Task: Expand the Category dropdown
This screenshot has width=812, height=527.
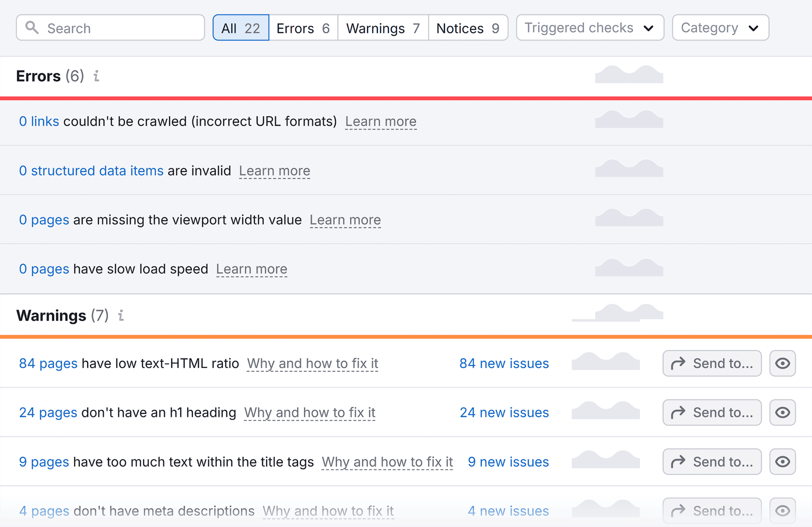Action: tap(720, 28)
